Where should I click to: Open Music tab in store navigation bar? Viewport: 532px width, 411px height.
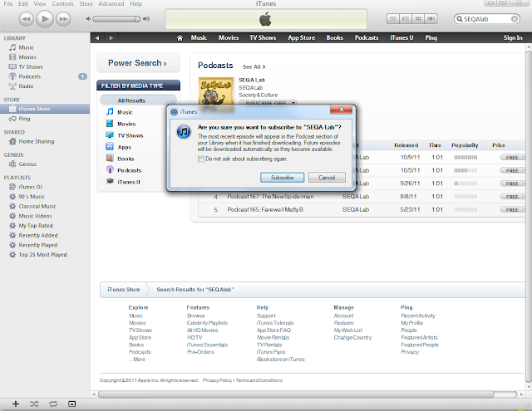(x=199, y=37)
